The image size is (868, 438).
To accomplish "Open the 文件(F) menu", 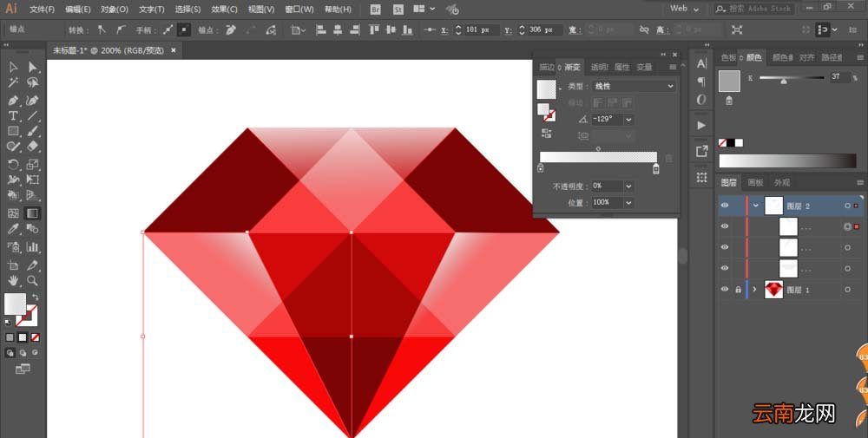I will [x=42, y=10].
